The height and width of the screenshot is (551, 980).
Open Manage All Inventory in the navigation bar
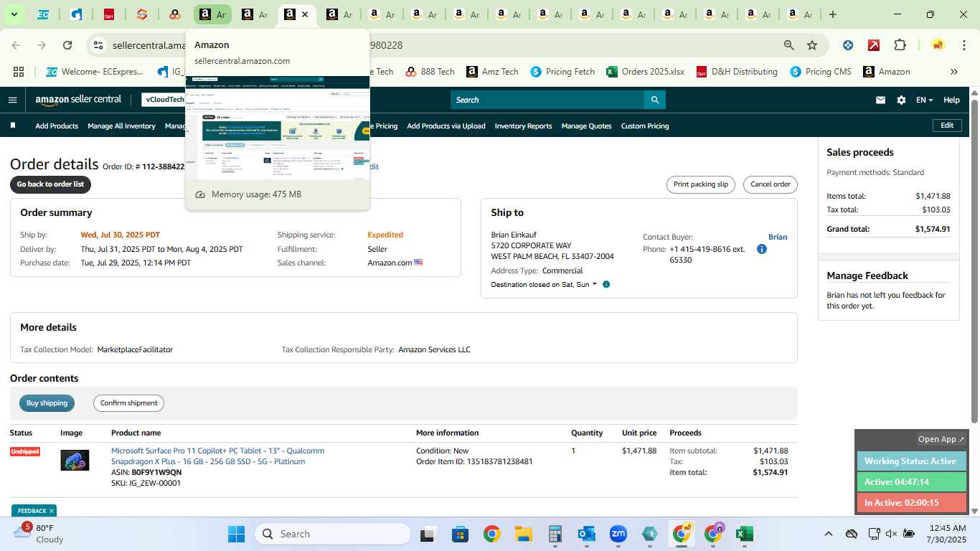pyautogui.click(x=121, y=126)
